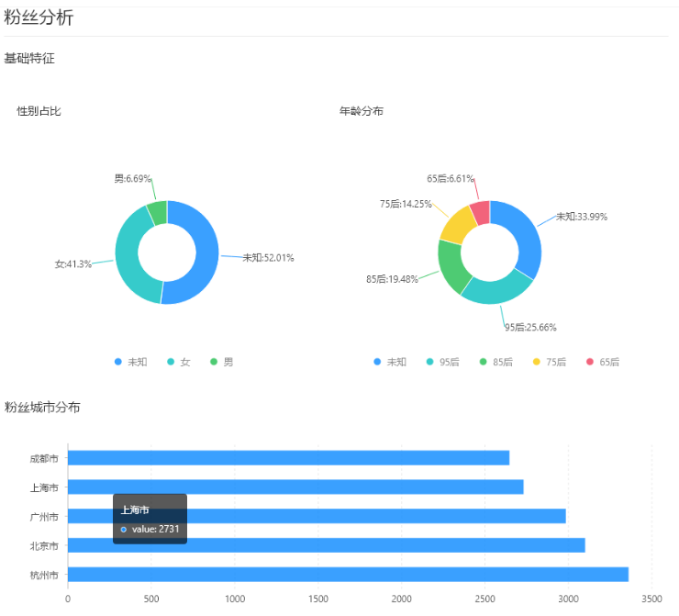This screenshot has width=679, height=616.
Task: Click the 杭州市 bar
Action: [348, 575]
